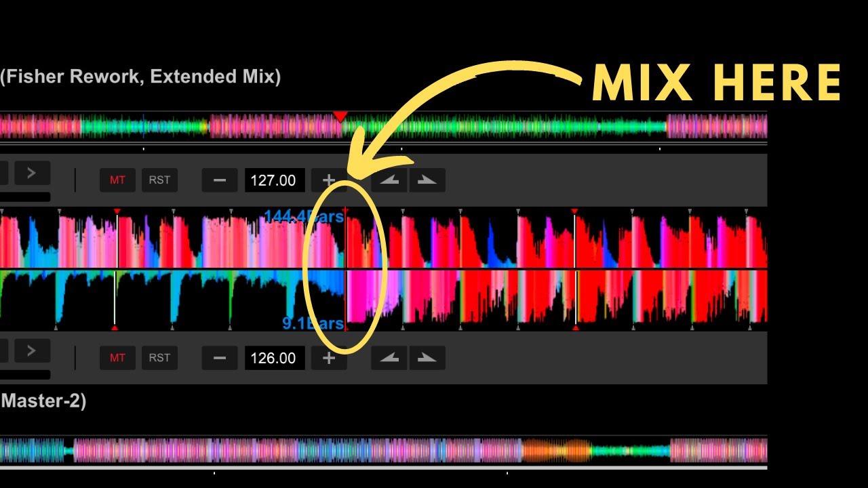Screen dimensions: 868x488
Task: Click top deck forward arrow button
Action: click(x=32, y=173)
